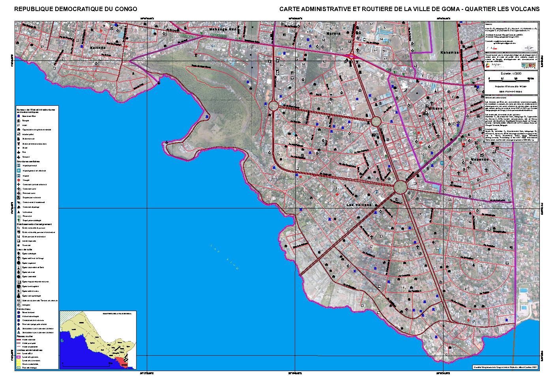The image size is (554, 392).
Task: Click the northwest roundabout on the boulevard
Action: pyautogui.click(x=273, y=106)
